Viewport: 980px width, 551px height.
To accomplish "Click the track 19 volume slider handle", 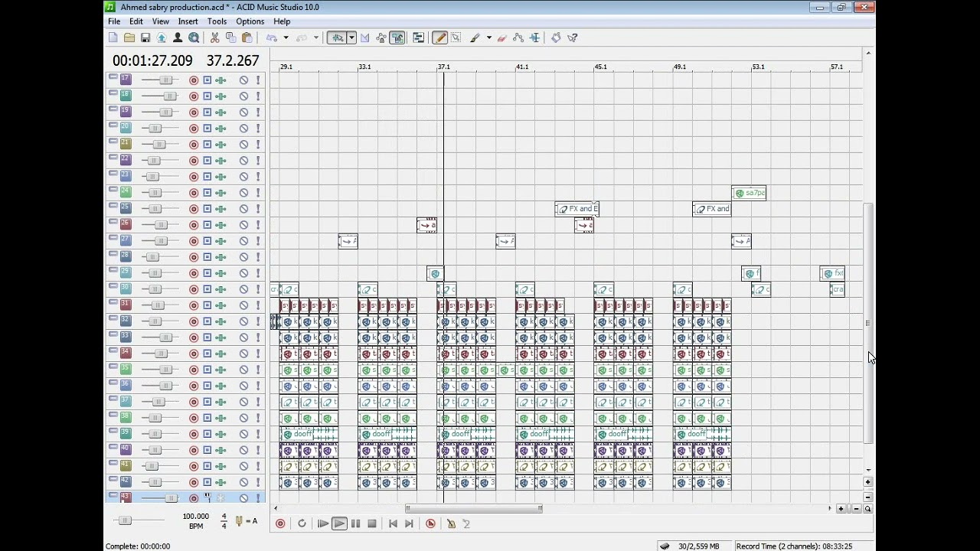I will click(x=165, y=112).
